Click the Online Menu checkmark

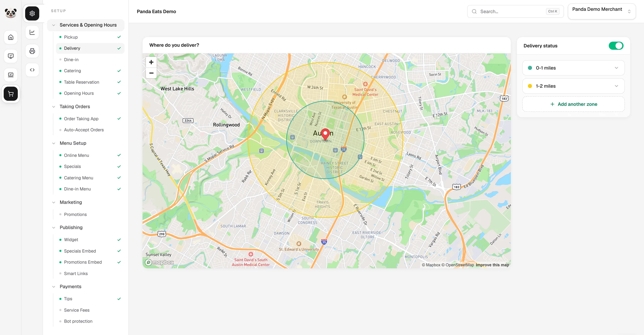tap(119, 155)
